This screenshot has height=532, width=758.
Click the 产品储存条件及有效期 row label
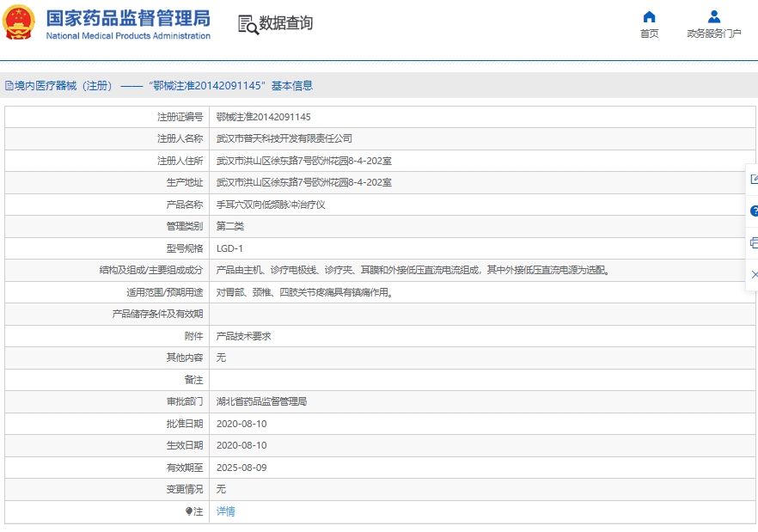157,314
